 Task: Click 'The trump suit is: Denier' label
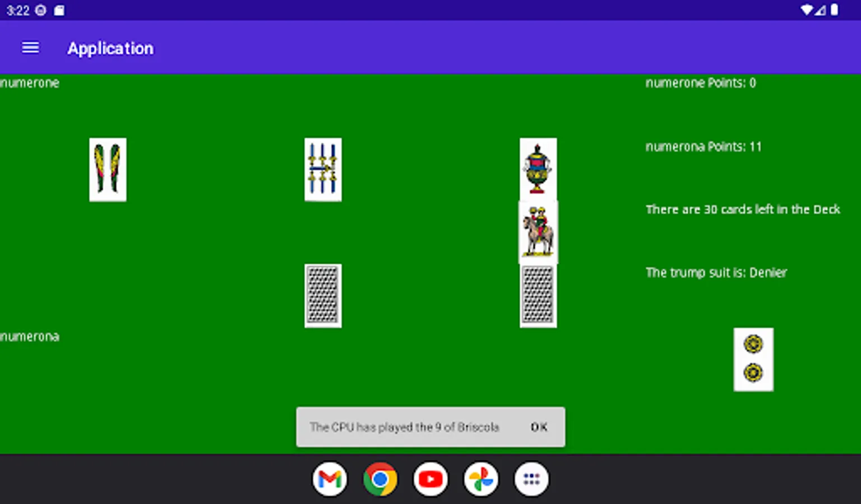[x=716, y=273]
